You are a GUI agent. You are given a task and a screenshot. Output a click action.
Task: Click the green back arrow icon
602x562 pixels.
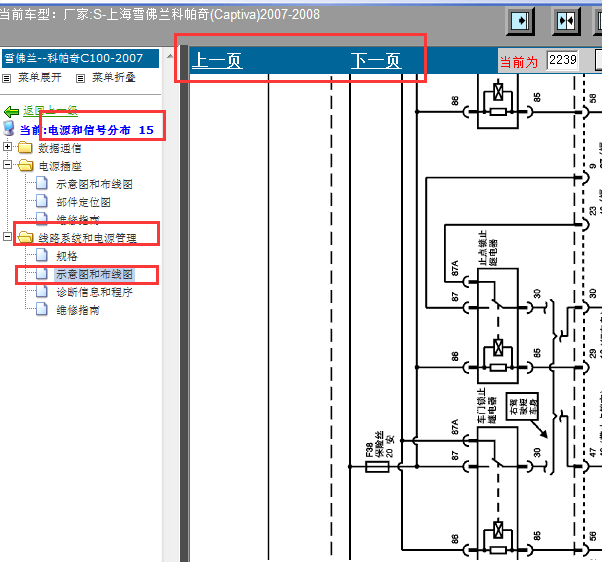(12, 112)
